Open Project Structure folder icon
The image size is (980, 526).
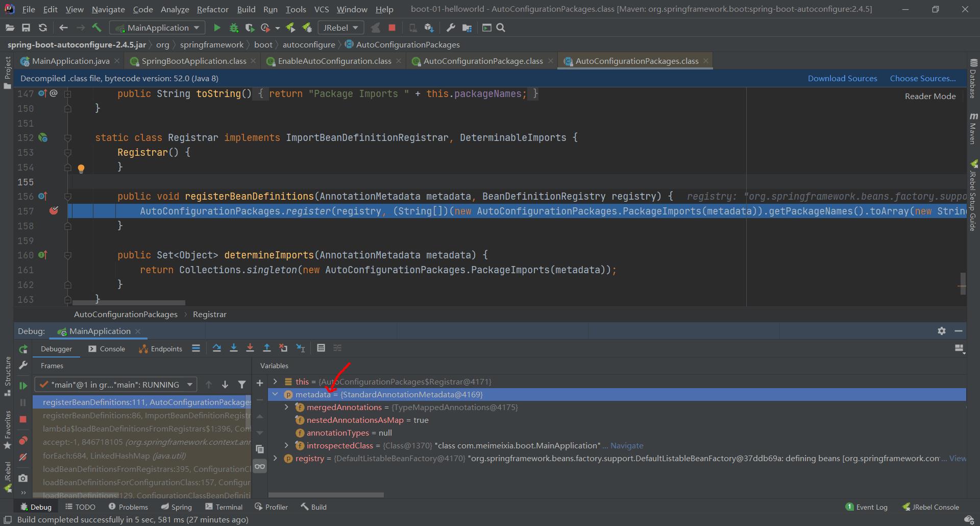(467, 28)
